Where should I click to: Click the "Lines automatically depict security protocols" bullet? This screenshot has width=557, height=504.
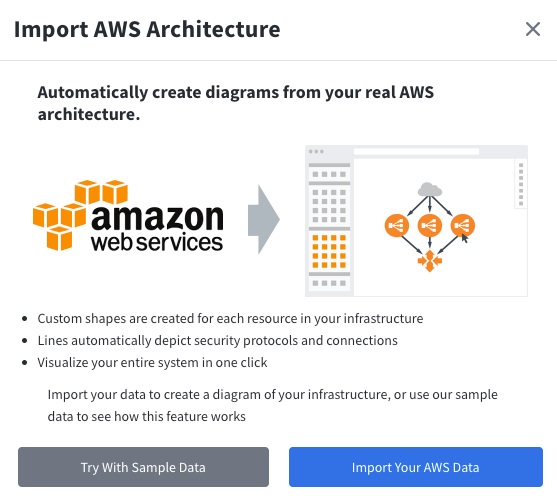[x=217, y=341]
